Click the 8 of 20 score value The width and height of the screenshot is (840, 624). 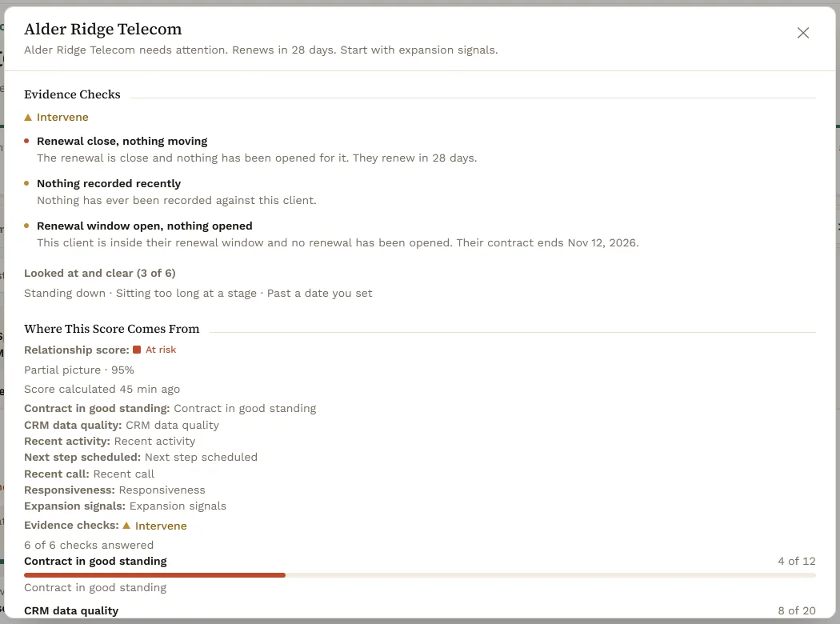(797, 611)
